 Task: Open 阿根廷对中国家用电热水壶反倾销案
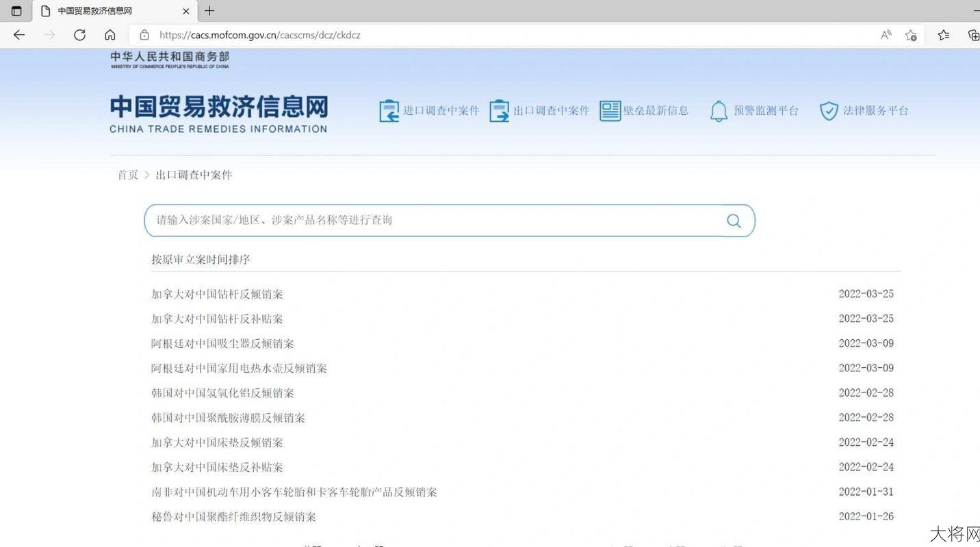coord(239,368)
